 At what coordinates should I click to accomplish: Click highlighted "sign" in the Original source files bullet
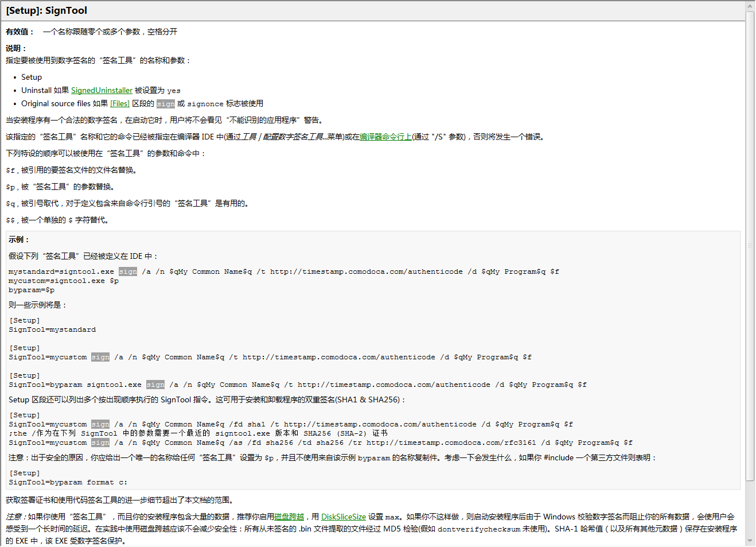166,104
